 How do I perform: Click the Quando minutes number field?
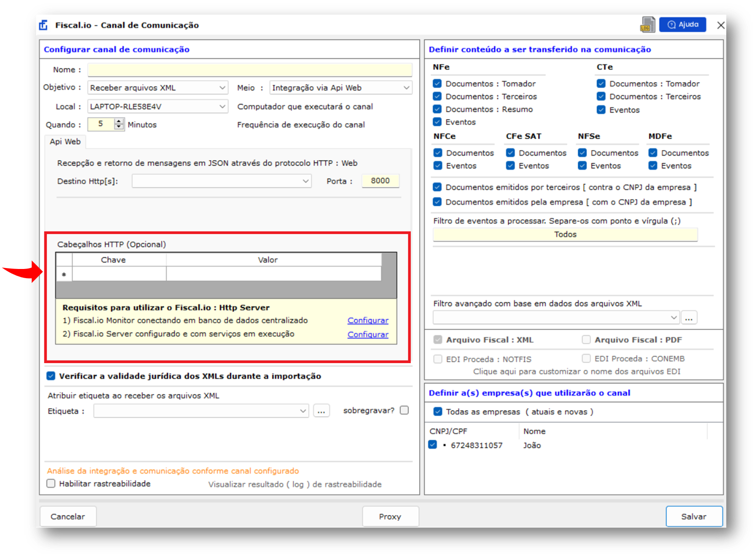[x=101, y=124]
